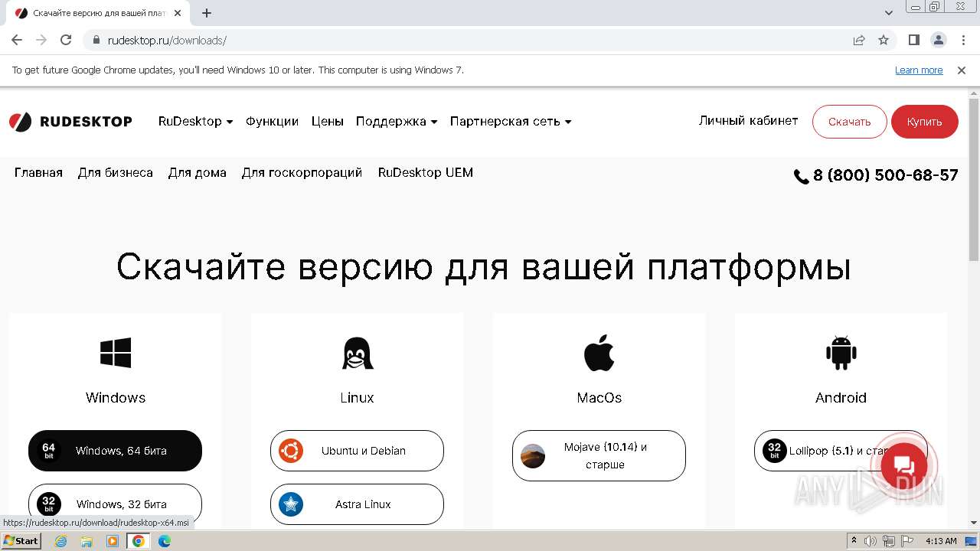Expand the Партнерская сеть dropdown
The image size is (980, 551).
511,122
